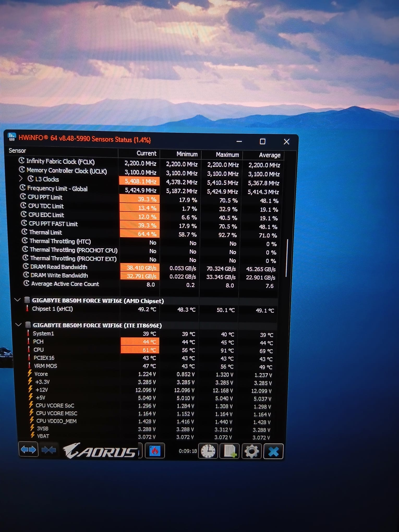The image size is (399, 532).
Task: Open sensor settings gear icon
Action: pos(251,451)
